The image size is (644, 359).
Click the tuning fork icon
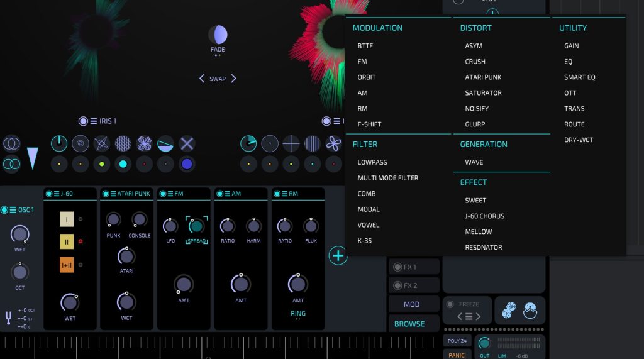pos(9,318)
